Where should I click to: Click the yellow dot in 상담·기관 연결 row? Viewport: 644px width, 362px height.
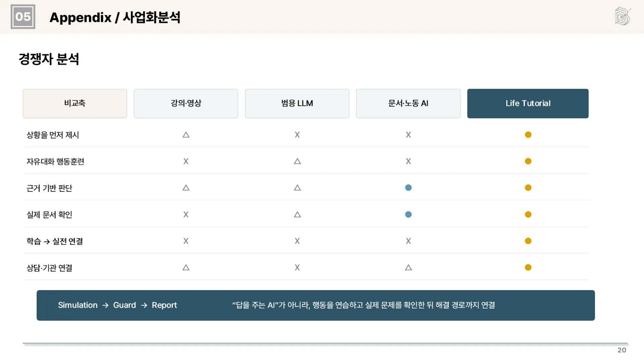tap(528, 267)
